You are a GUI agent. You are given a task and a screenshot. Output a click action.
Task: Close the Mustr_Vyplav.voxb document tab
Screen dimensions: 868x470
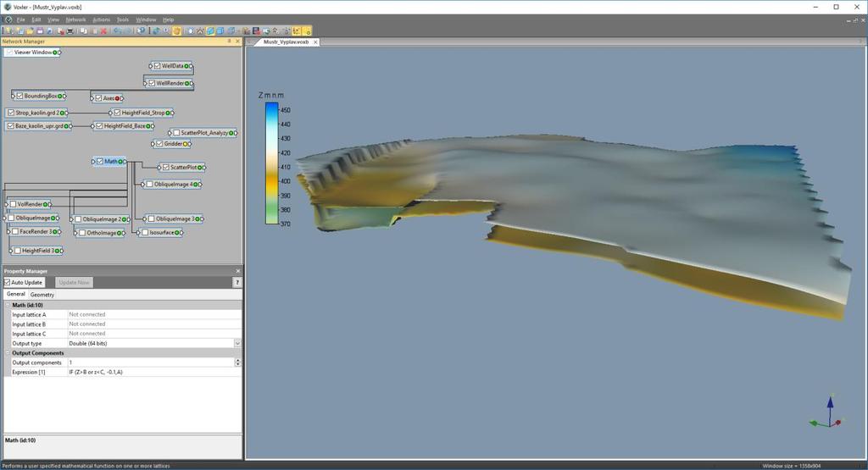315,42
